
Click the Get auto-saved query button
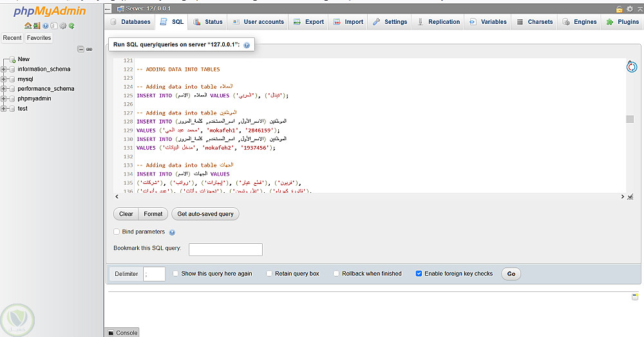(x=205, y=214)
